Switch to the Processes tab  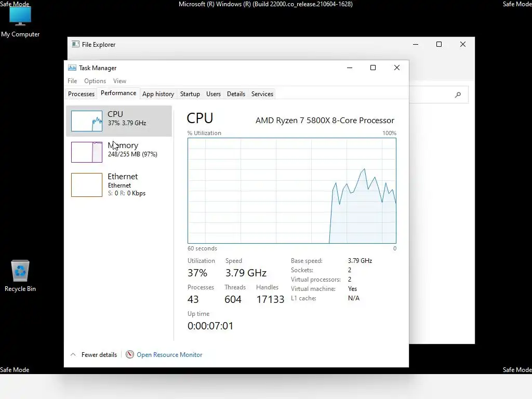tap(81, 94)
